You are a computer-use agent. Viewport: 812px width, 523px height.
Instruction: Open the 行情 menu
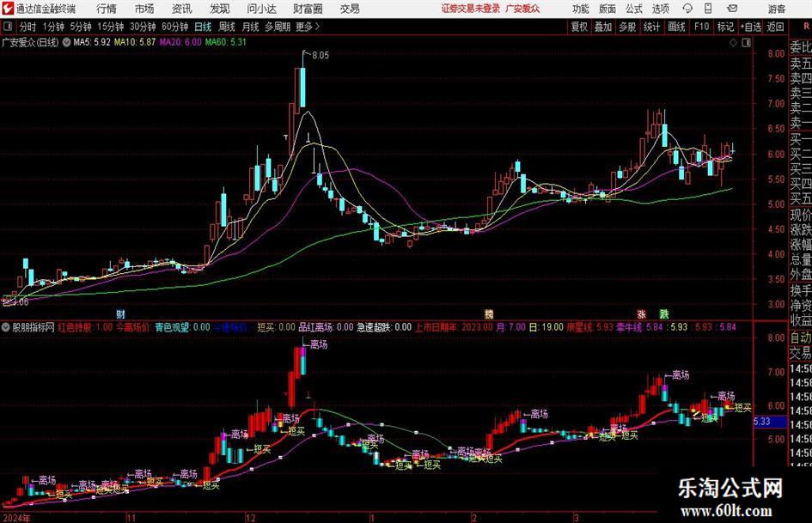coord(107,9)
